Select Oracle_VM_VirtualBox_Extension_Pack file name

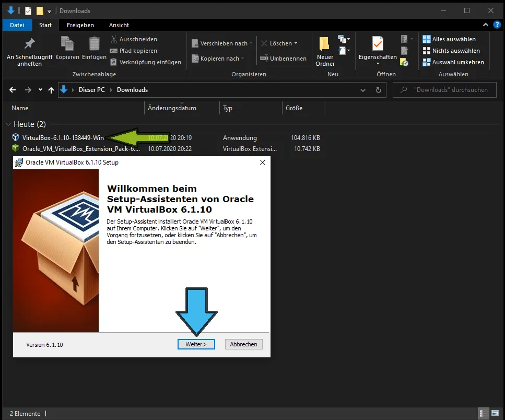tap(81, 148)
